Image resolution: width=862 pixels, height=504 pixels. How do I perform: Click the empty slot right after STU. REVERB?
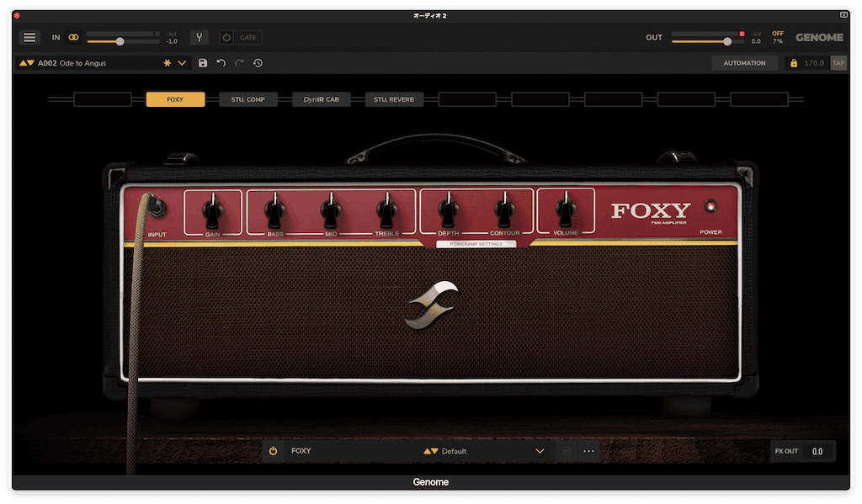[467, 99]
